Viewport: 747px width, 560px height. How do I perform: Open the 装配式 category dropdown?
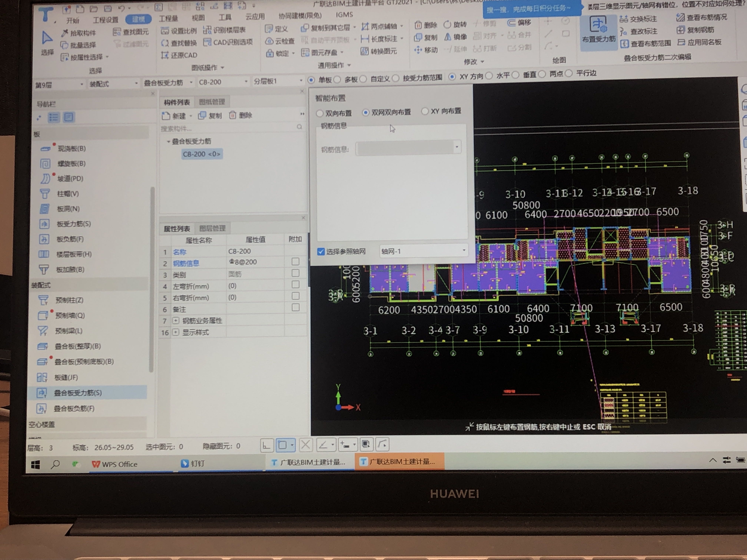pyautogui.click(x=113, y=83)
